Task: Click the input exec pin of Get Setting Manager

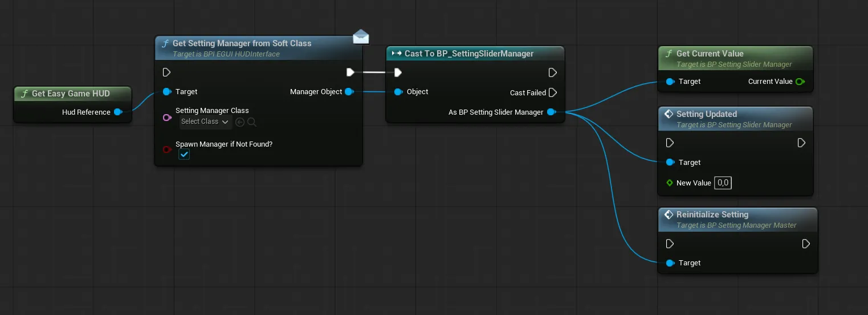Action: [166, 72]
